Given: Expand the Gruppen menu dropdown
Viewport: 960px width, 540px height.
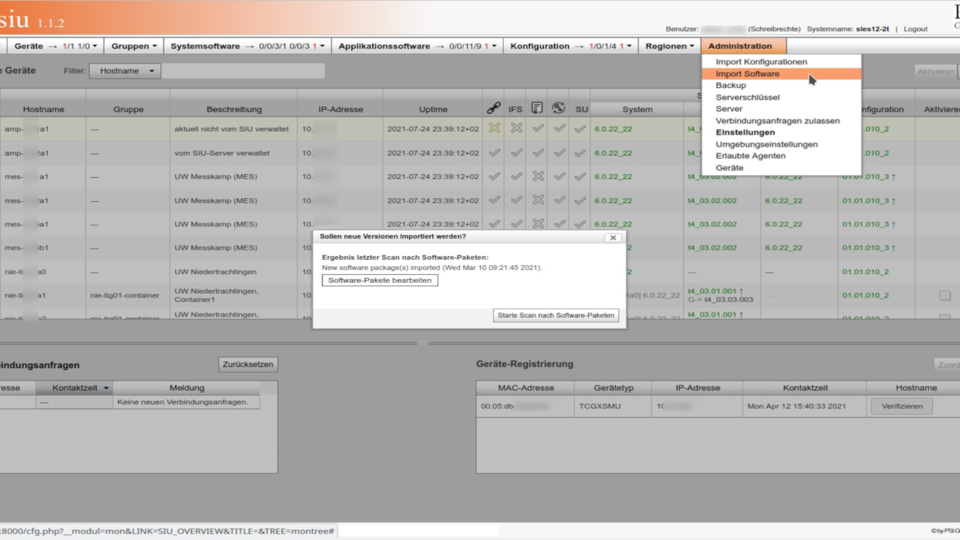Looking at the screenshot, I should [x=134, y=46].
